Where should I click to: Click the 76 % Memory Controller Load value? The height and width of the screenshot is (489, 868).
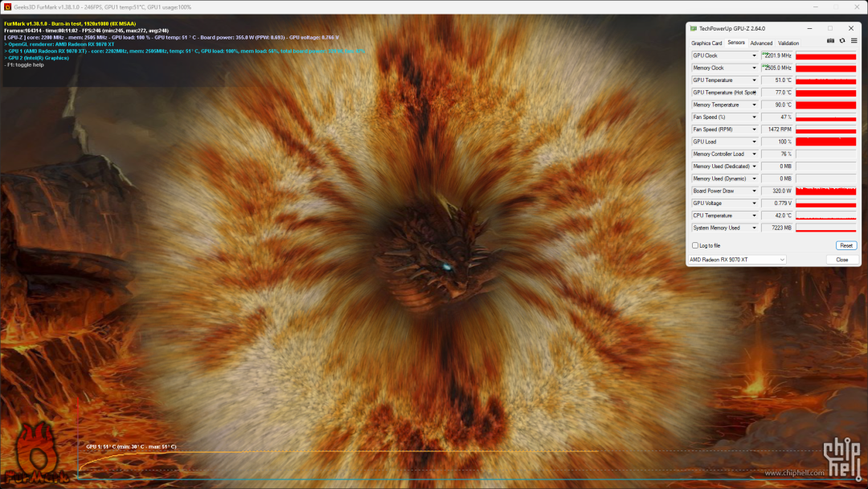tap(776, 154)
